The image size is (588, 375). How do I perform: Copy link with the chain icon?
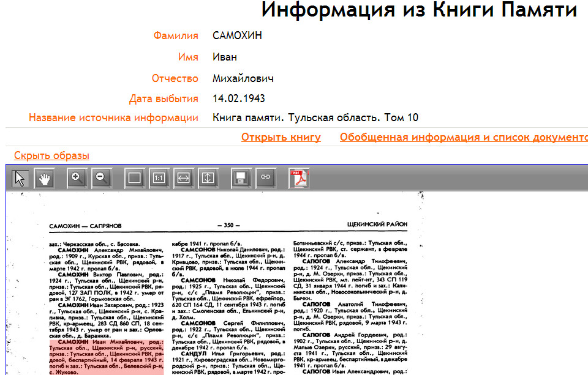[x=266, y=178]
